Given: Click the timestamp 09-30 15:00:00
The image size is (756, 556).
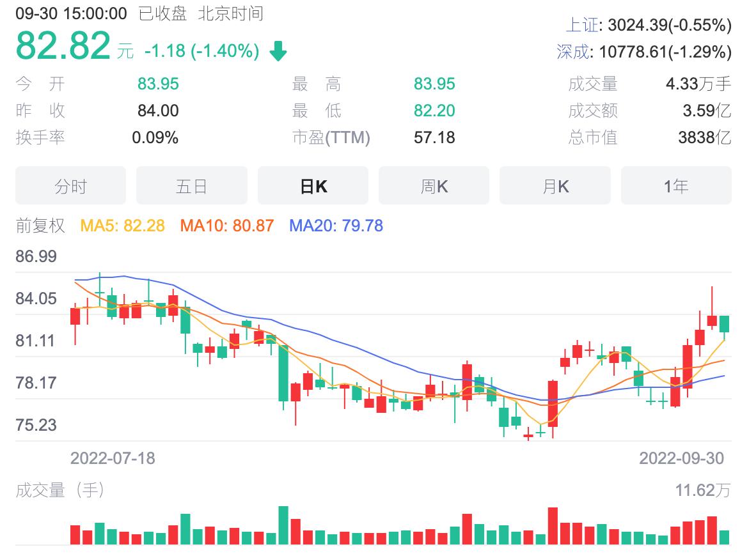Looking at the screenshot, I should point(72,13).
